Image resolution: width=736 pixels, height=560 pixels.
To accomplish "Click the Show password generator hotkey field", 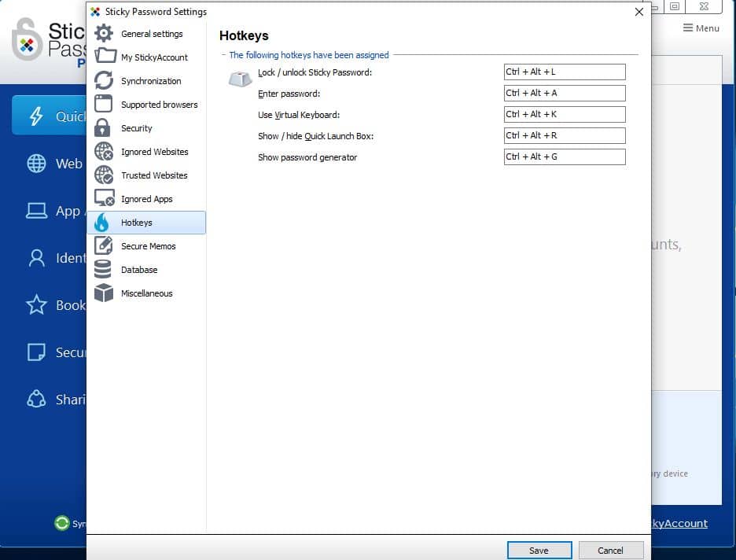I will pos(565,157).
